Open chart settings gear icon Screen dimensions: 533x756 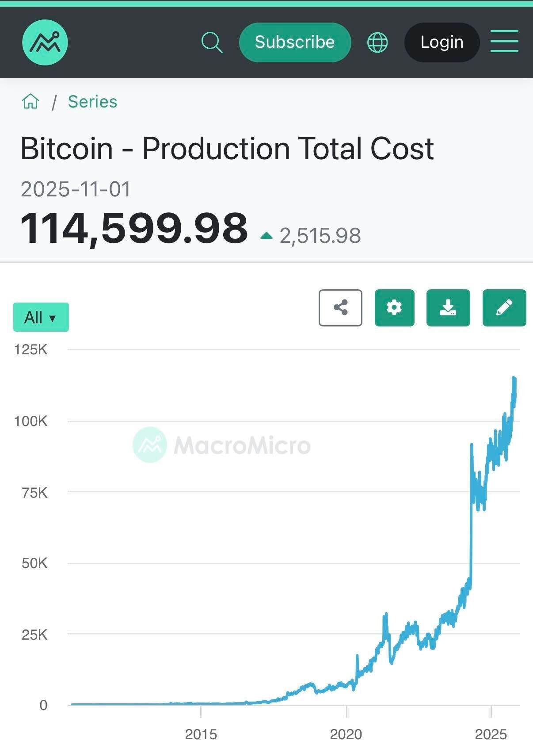click(394, 308)
